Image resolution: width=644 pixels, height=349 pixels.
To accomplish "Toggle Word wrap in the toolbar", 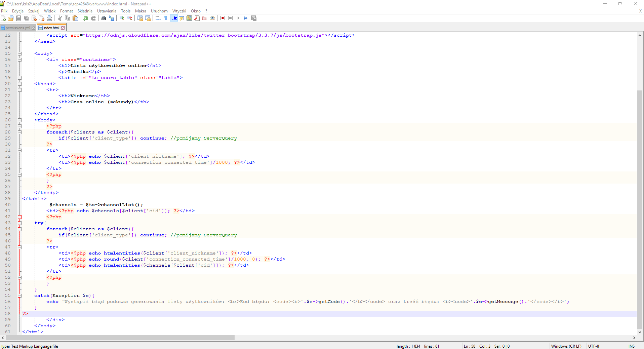I will (x=158, y=18).
